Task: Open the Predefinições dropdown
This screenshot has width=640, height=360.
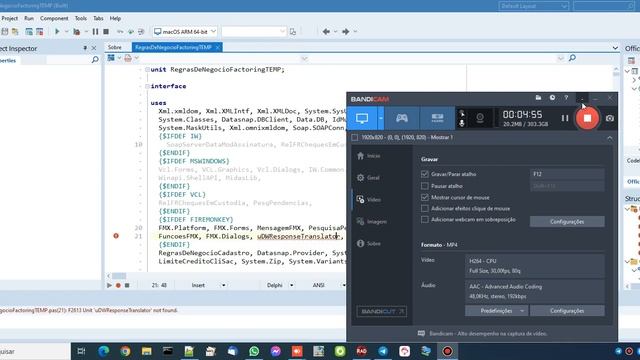Action: pyautogui.click(x=496, y=311)
